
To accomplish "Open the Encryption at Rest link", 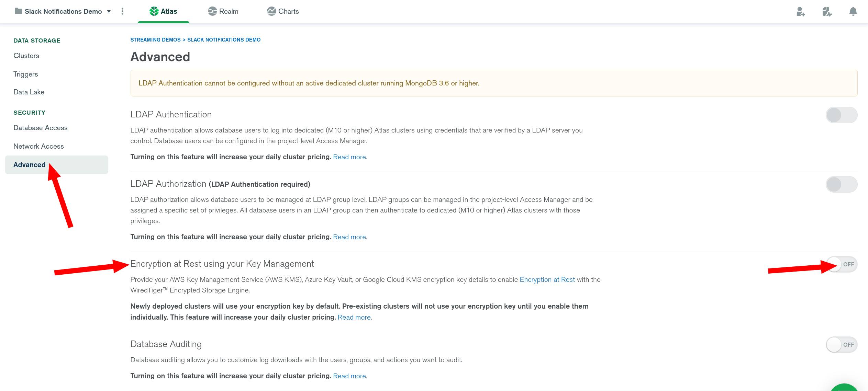I will (x=547, y=279).
